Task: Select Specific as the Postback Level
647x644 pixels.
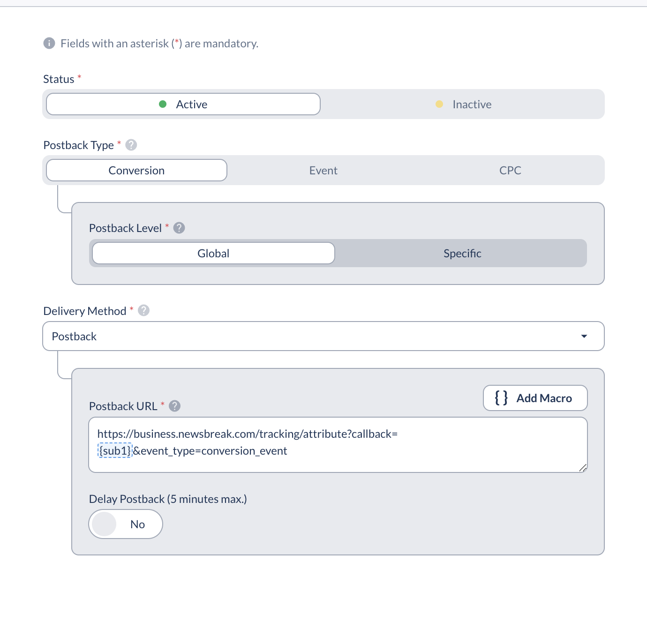Action: point(462,253)
